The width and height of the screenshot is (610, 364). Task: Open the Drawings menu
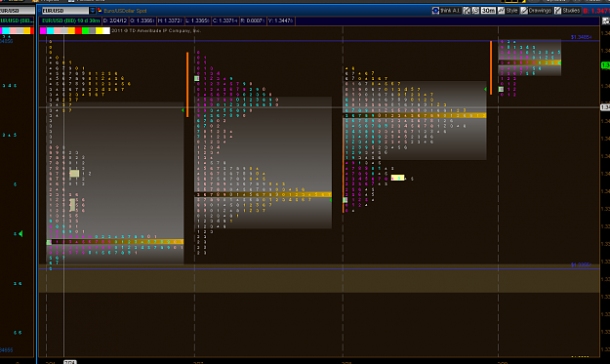click(537, 11)
